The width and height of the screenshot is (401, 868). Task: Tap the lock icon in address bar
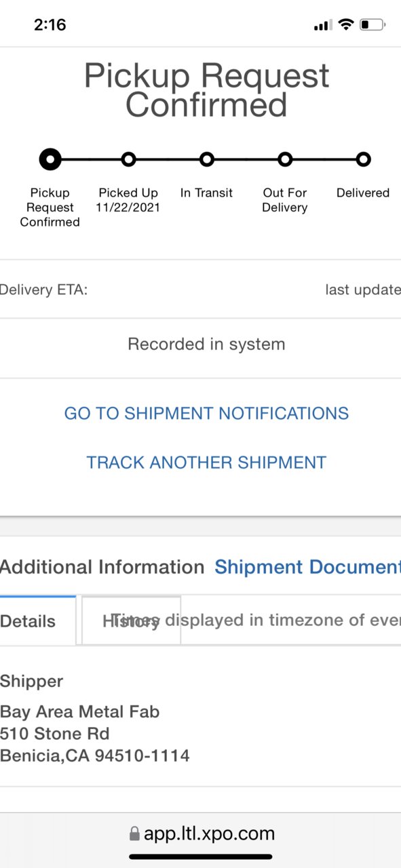pos(134,833)
